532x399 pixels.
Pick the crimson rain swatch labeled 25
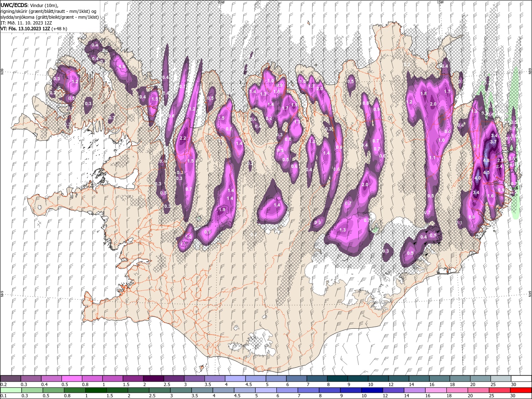(x=499, y=390)
